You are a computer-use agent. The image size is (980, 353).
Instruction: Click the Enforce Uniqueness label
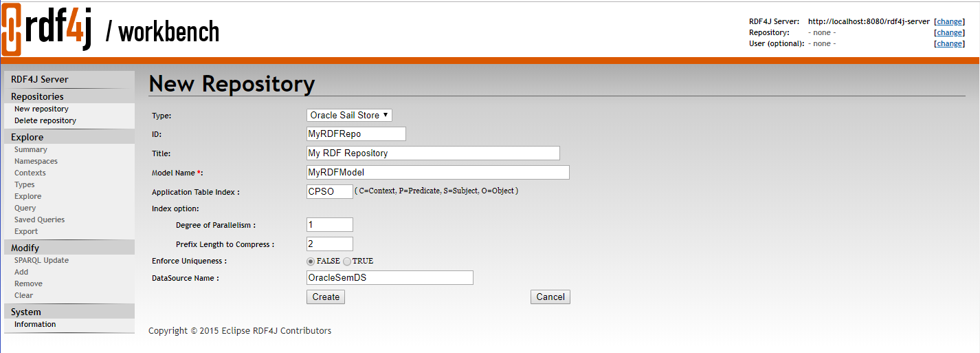pyautogui.click(x=189, y=261)
